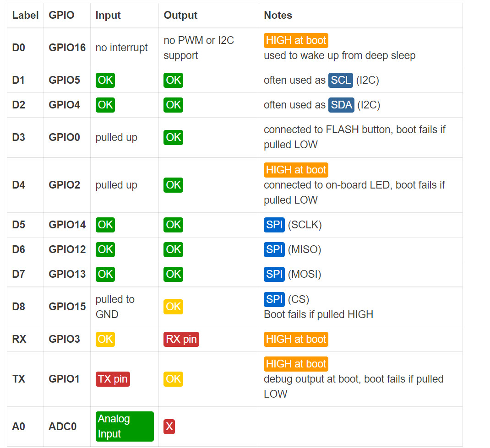
Task: Click the SPI badge in D5 row
Action: pyautogui.click(x=274, y=225)
